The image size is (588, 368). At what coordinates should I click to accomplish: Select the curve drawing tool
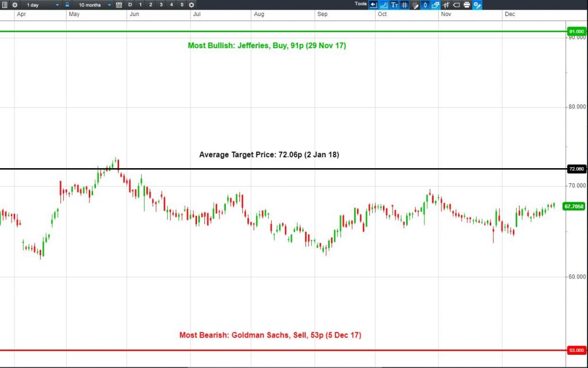[x=384, y=5]
